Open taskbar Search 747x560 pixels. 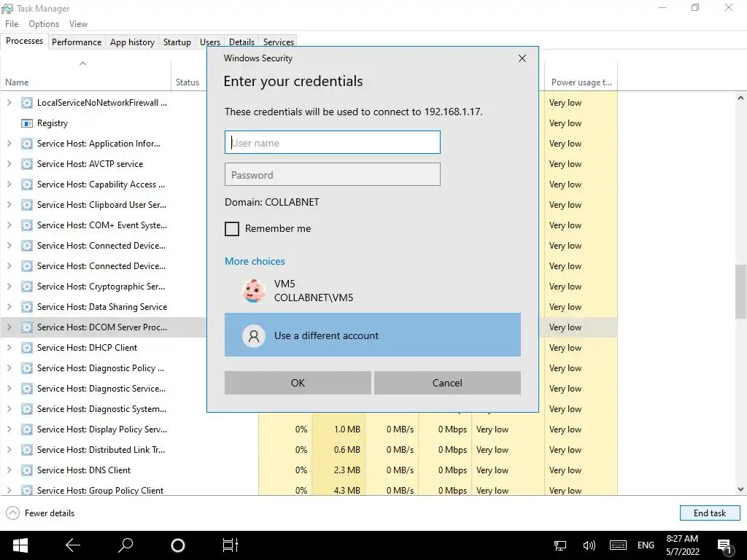125,545
